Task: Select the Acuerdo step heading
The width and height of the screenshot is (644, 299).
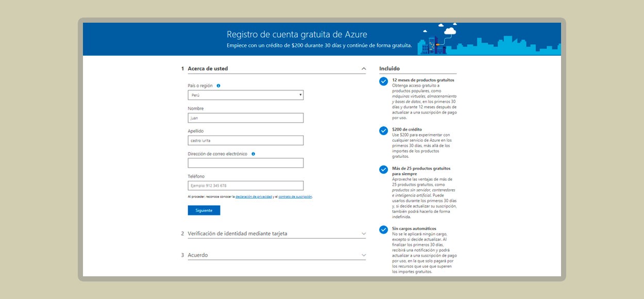Action: (198, 255)
